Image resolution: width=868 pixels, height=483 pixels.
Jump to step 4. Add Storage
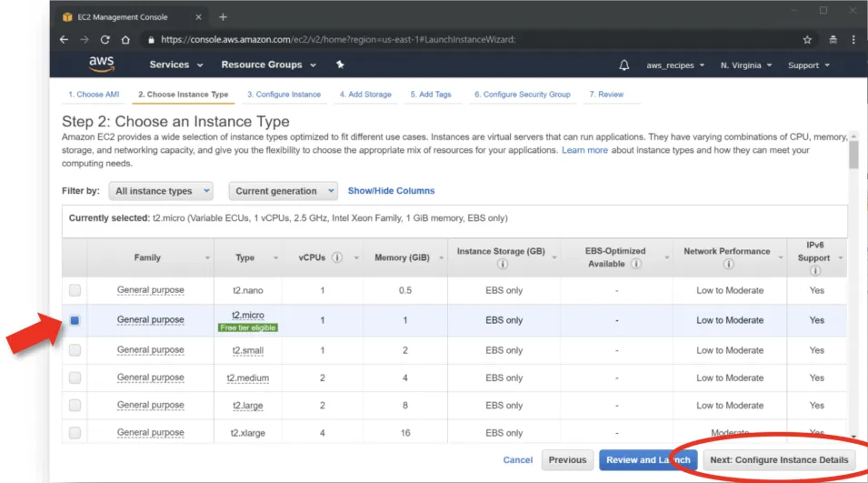point(365,95)
